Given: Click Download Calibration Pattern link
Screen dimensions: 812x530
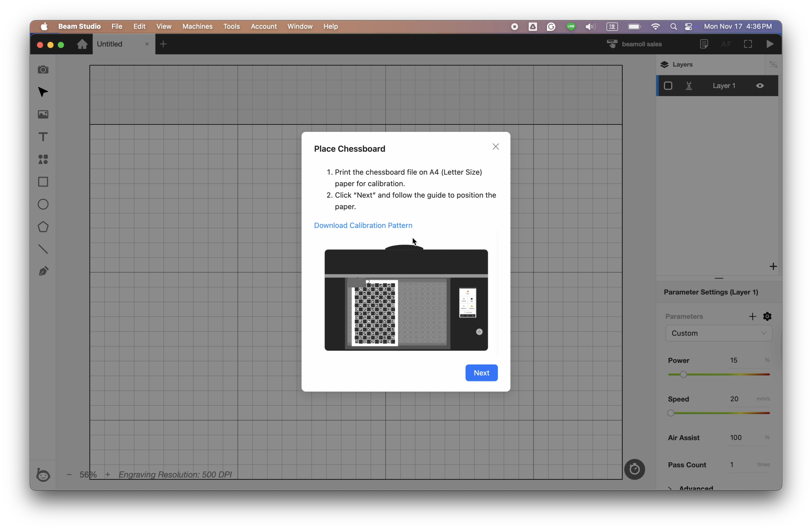Looking at the screenshot, I should 363,226.
